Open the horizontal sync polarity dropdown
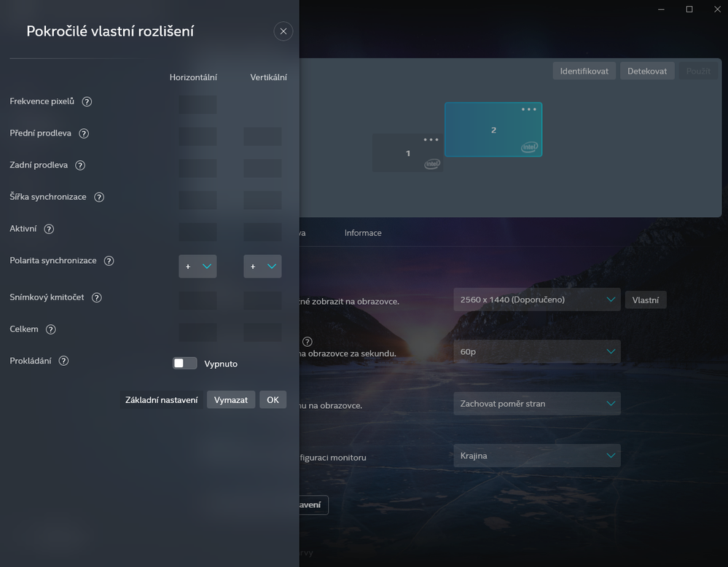The image size is (728, 567). coord(197,266)
